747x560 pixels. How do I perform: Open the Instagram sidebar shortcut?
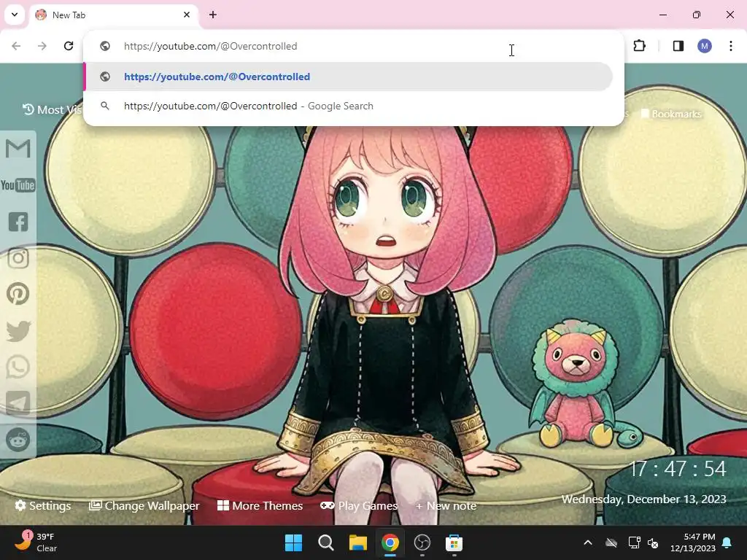coord(18,257)
